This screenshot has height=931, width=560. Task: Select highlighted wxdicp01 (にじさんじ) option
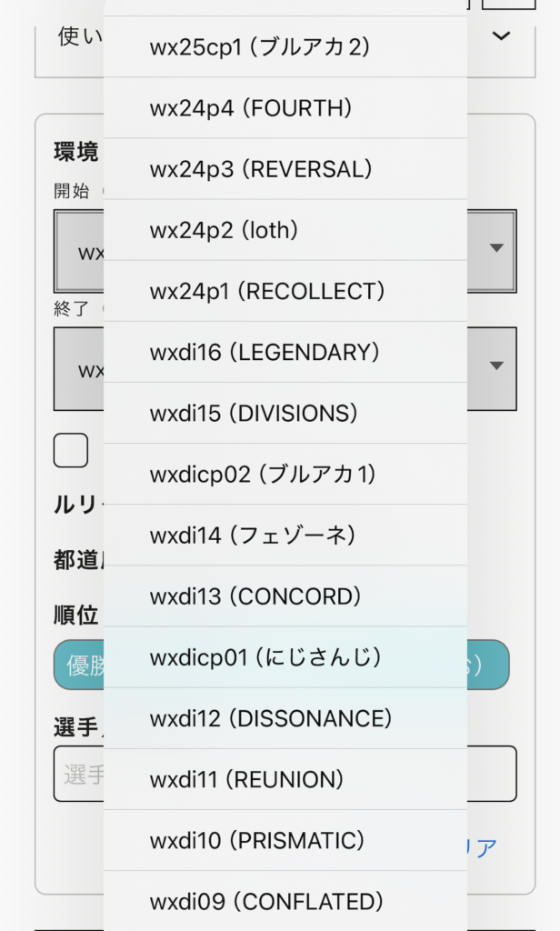(x=285, y=657)
